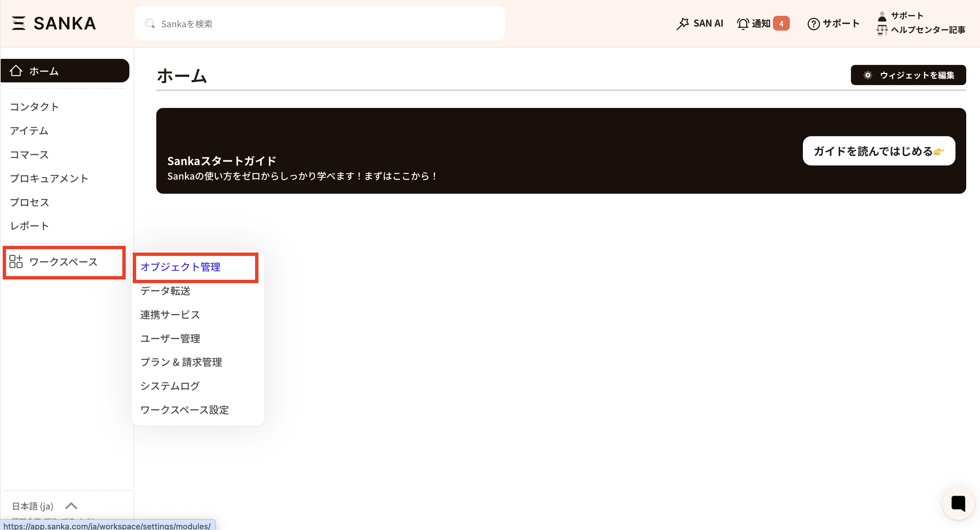Open 連携サービス in the submenu
Image resolution: width=980 pixels, height=530 pixels.
[x=170, y=314]
